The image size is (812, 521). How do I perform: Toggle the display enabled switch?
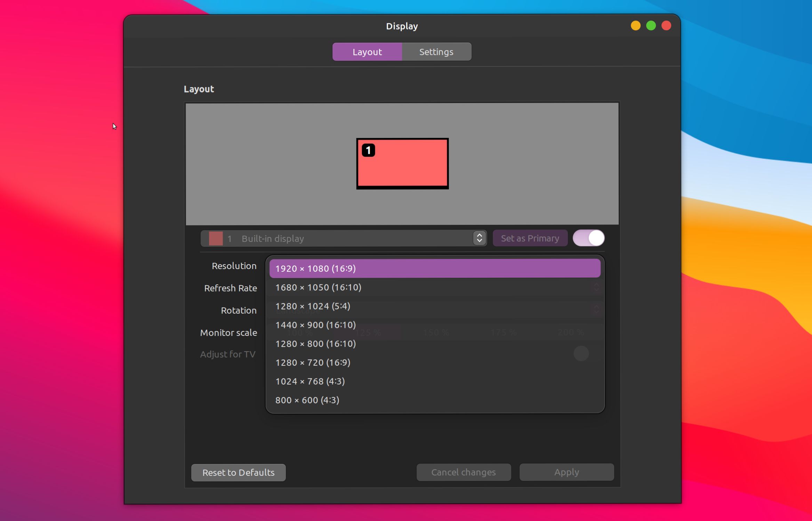pos(588,238)
